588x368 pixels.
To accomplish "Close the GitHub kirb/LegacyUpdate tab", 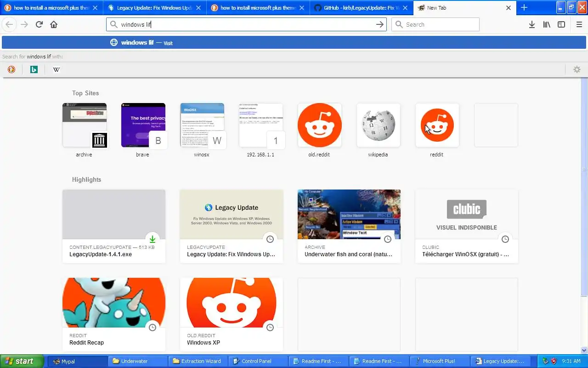I will (x=405, y=8).
